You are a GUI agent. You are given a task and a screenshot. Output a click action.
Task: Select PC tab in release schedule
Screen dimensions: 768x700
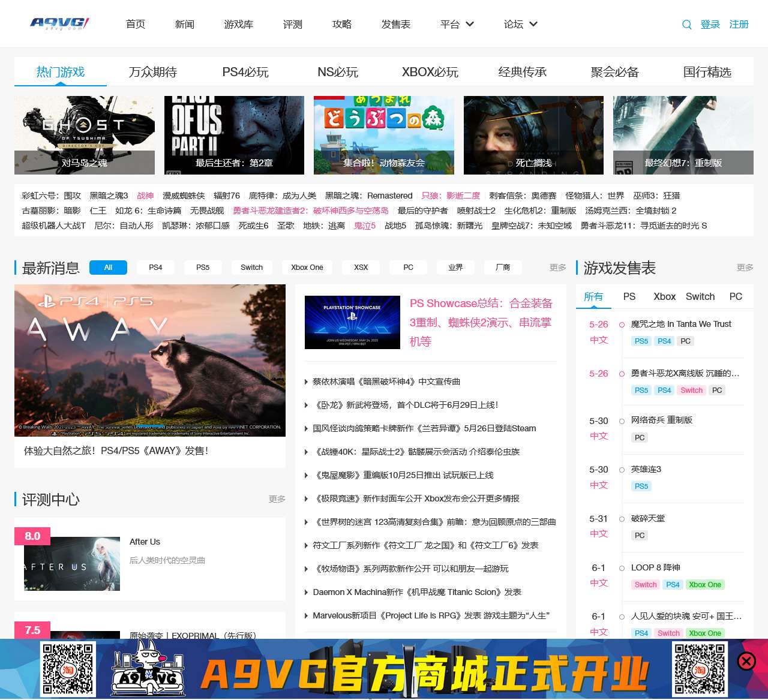tap(736, 296)
